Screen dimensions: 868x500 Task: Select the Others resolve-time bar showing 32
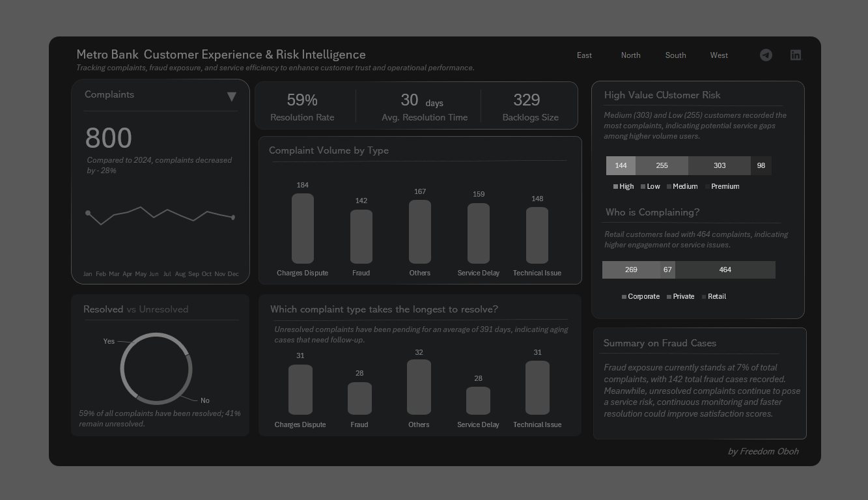[419, 387]
